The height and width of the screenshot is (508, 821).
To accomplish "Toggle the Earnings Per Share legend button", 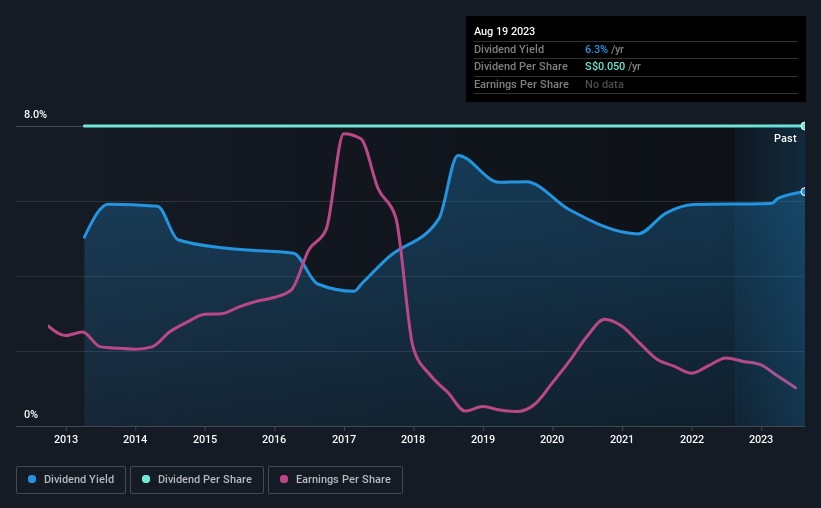I will 335,480.
